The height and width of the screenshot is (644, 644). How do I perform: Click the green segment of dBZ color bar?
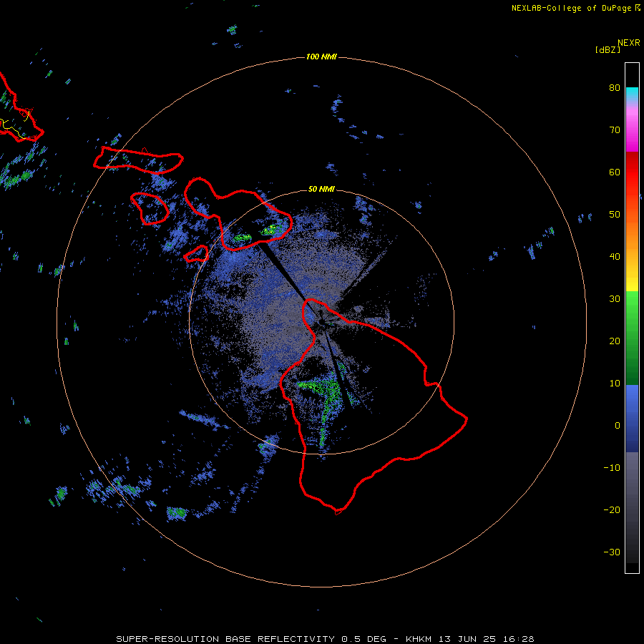click(x=632, y=338)
